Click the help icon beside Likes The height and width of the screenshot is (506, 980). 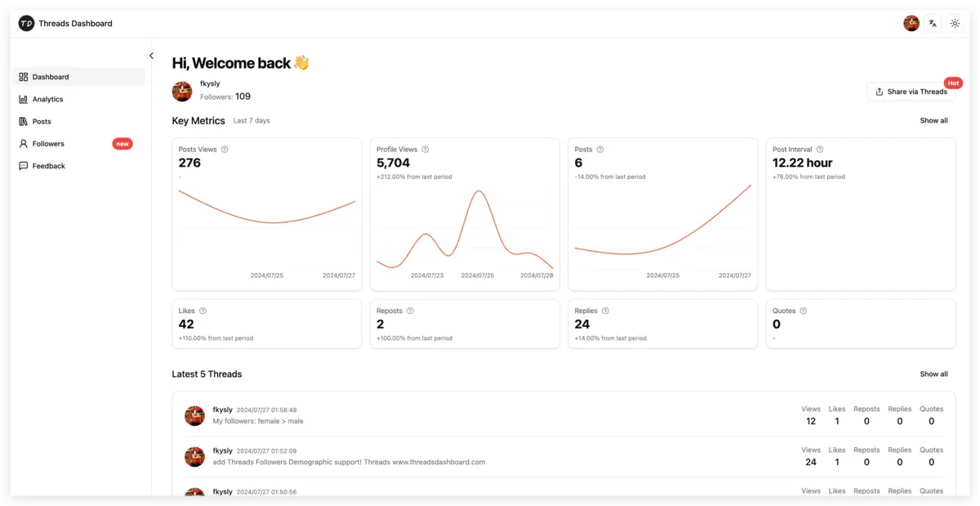click(203, 311)
